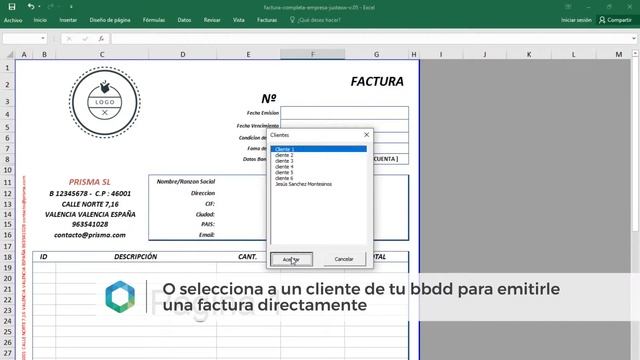The height and width of the screenshot is (360, 640).
Task: Click the ¿Qué desea hacer? search box
Action: coord(315,20)
